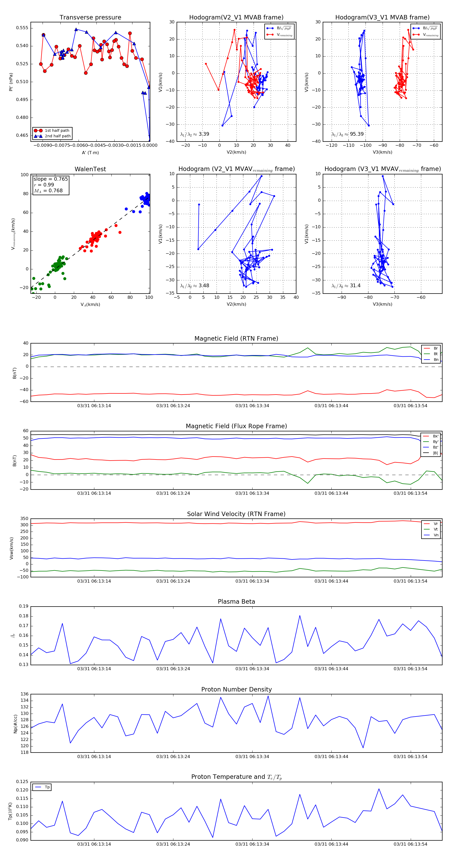Click the "Vt" legend entry
473x868 pixels.
click(x=431, y=529)
